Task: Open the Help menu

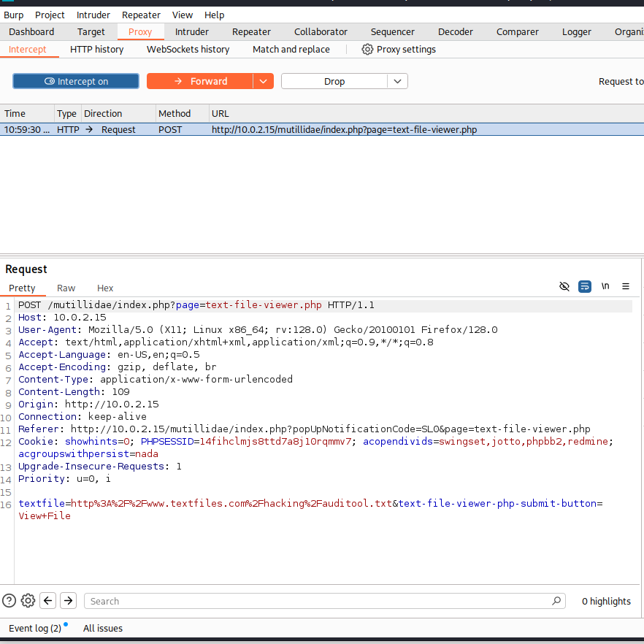Action: pos(215,15)
